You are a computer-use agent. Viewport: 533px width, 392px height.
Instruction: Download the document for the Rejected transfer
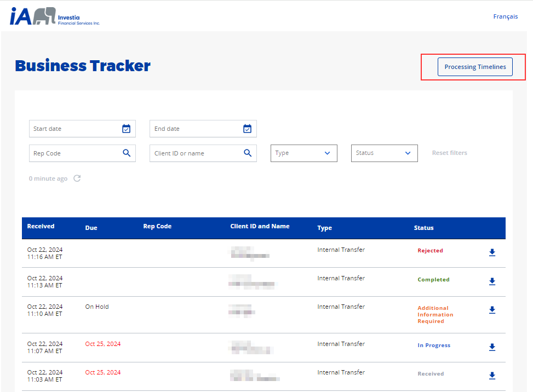(492, 252)
